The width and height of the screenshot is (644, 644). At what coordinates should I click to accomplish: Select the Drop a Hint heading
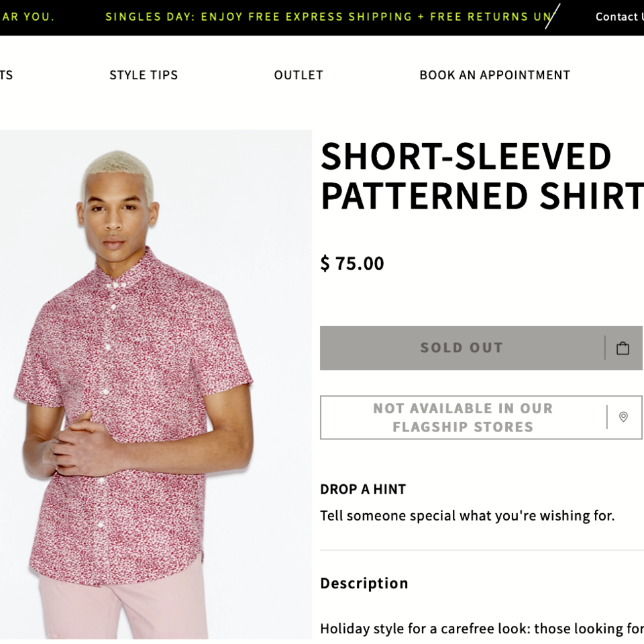(363, 489)
